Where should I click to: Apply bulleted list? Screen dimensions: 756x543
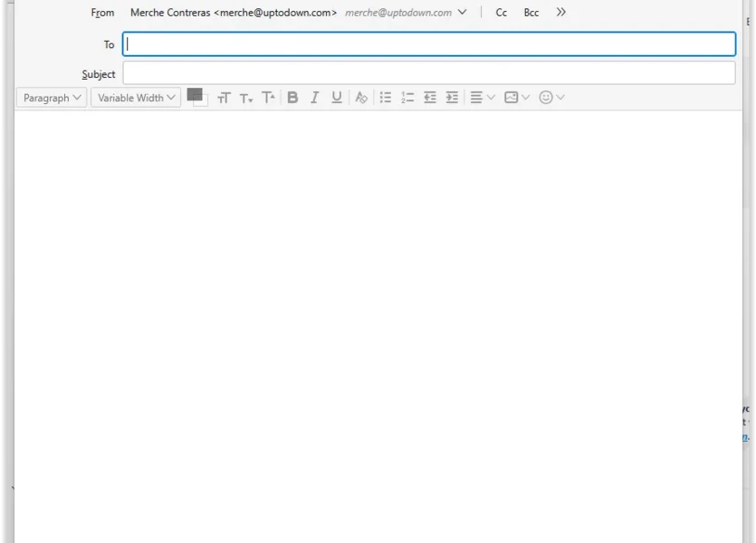click(x=385, y=98)
